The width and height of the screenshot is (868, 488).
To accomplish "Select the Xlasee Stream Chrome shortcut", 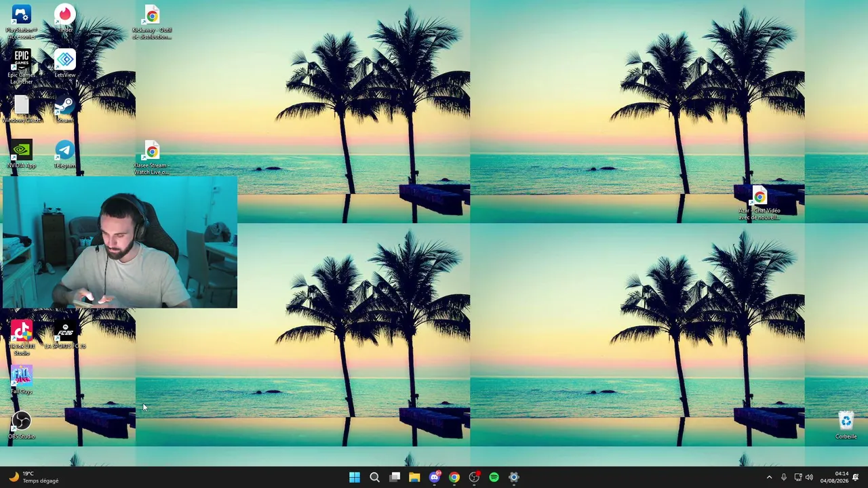I will click(152, 159).
